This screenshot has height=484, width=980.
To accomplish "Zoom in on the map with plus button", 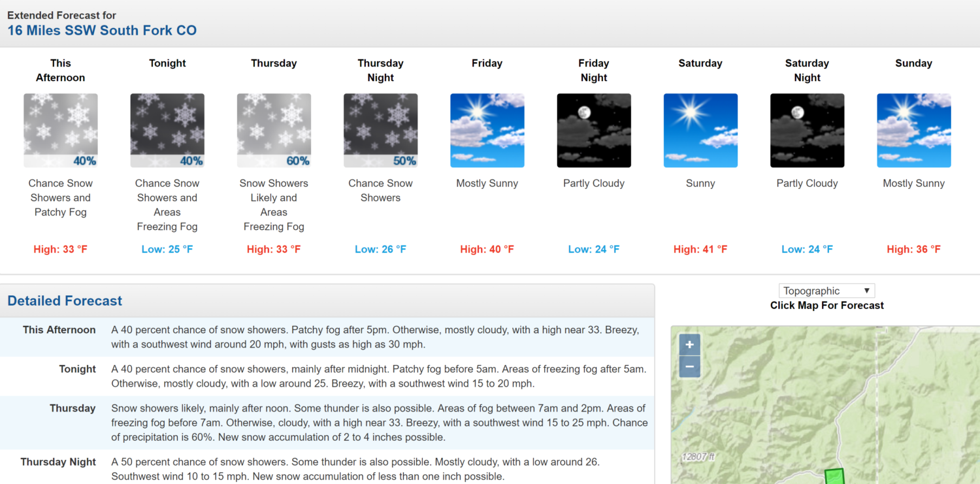I will 690,345.
